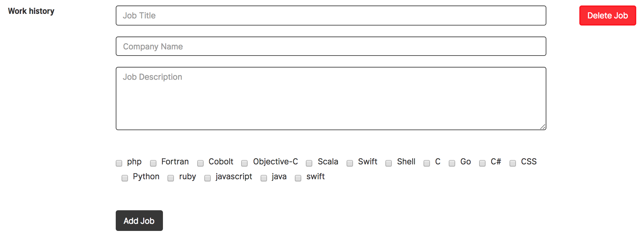Toggle the Scala checkbox

tap(309, 163)
